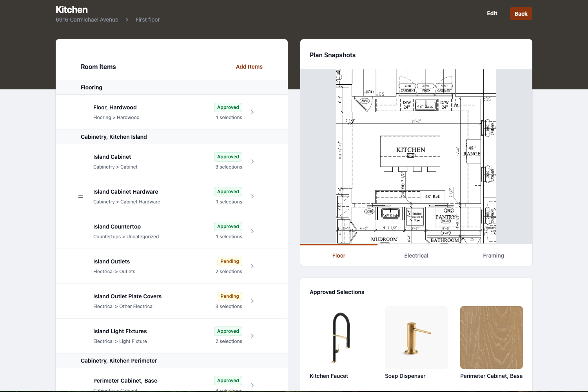Select the 'Island Countertop' item title
The image size is (588, 392).
click(x=117, y=227)
